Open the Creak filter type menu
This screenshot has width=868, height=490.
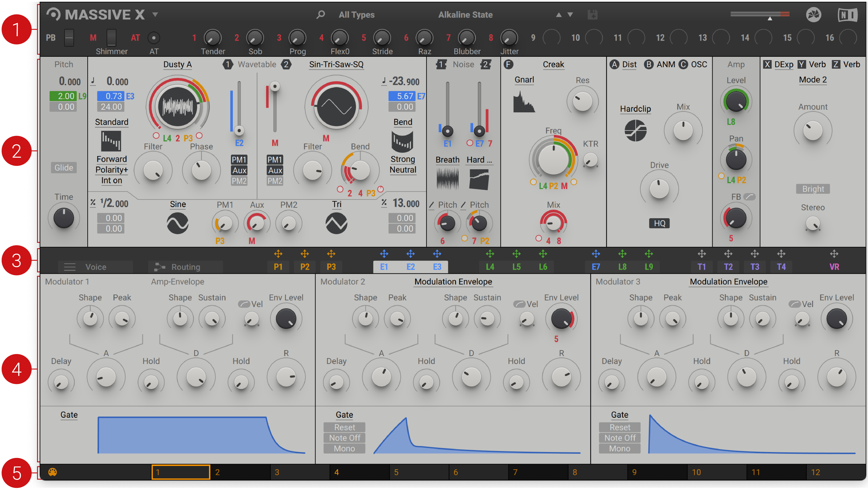[x=553, y=64]
